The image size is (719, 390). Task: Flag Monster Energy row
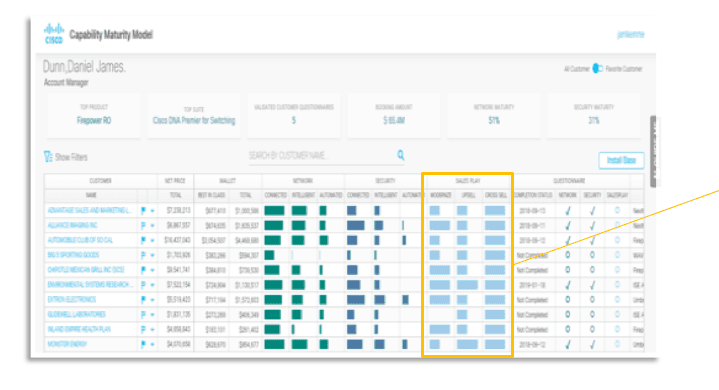coord(143,344)
